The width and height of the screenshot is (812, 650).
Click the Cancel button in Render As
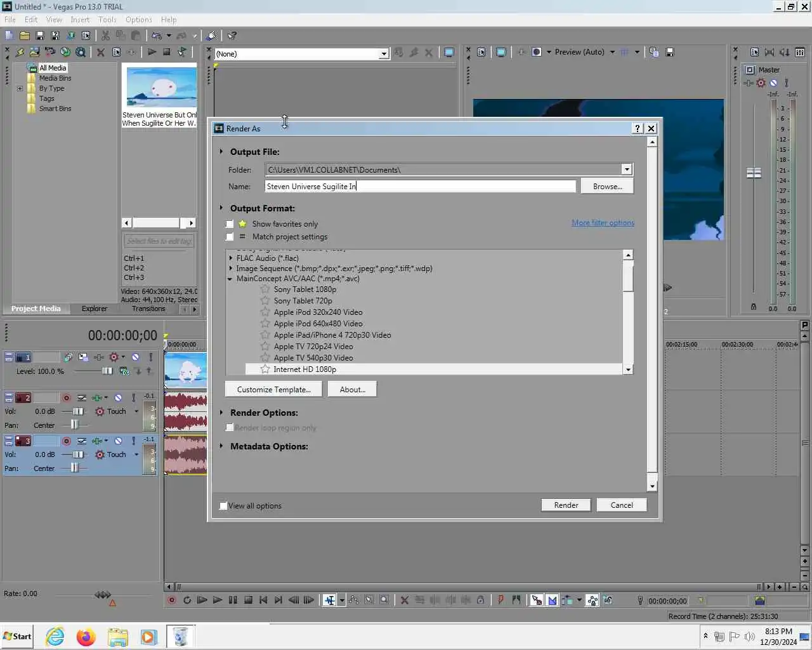coord(622,505)
